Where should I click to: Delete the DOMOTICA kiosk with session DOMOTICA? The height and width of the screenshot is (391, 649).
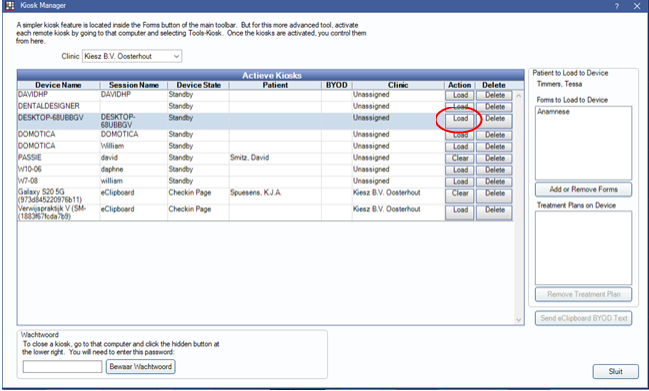(494, 135)
